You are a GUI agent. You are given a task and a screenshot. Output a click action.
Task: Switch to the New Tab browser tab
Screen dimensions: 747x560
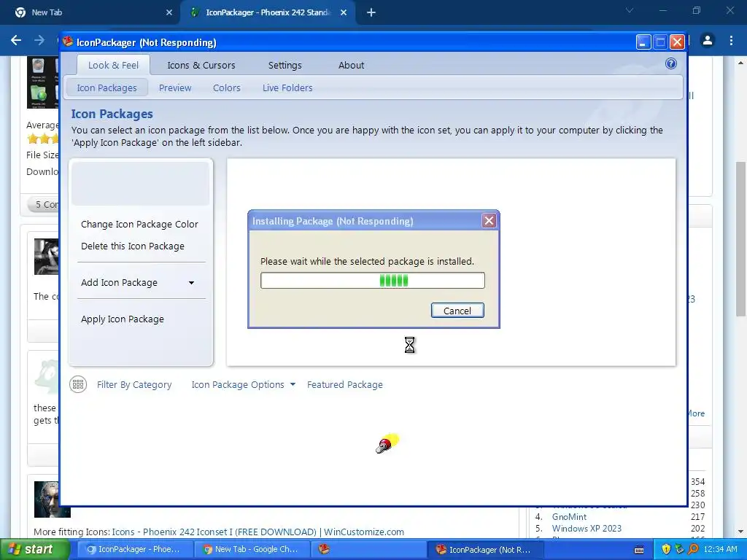[90, 12]
